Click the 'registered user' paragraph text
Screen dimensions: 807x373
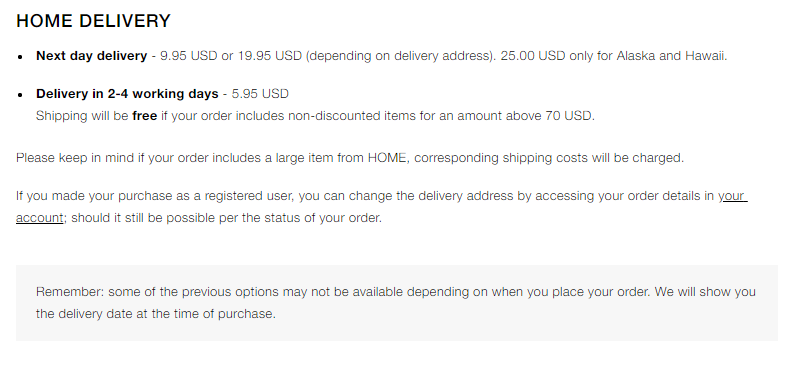point(381,207)
